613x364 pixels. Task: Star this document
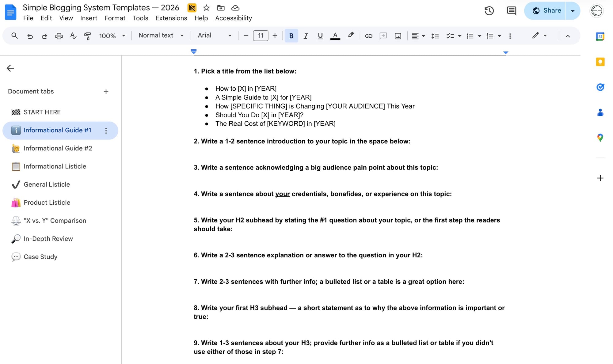click(206, 8)
